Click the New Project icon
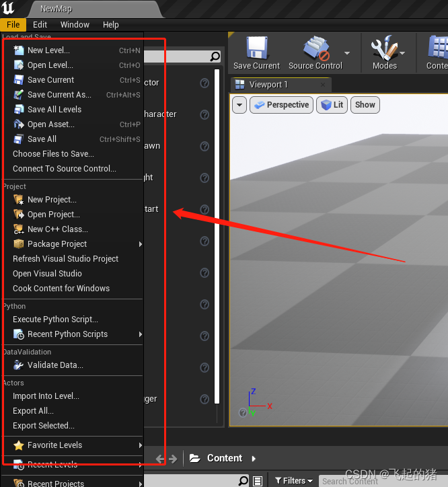 click(19, 200)
